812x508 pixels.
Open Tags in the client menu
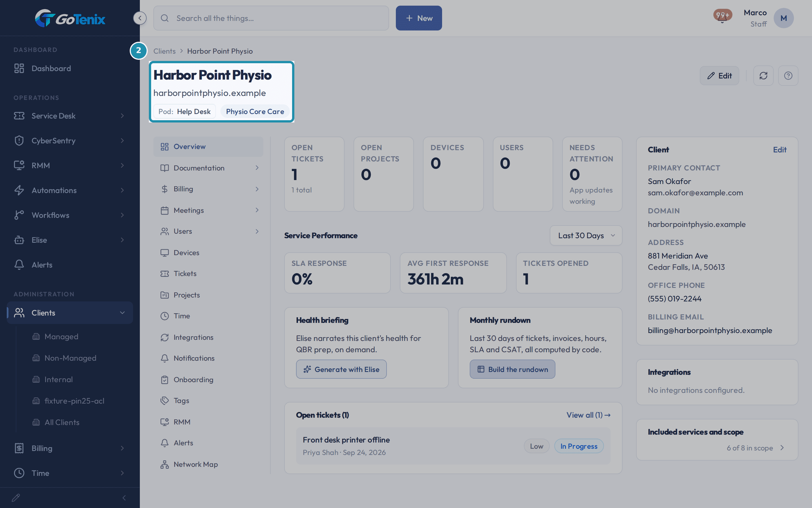pyautogui.click(x=208, y=400)
